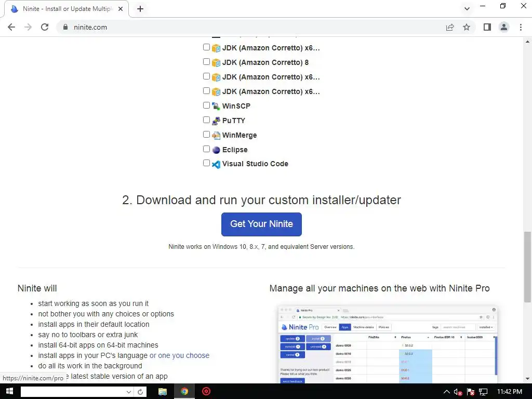Viewport: 532px width, 399px height.
Task: Click the WinMerge label text
Action: point(240,136)
